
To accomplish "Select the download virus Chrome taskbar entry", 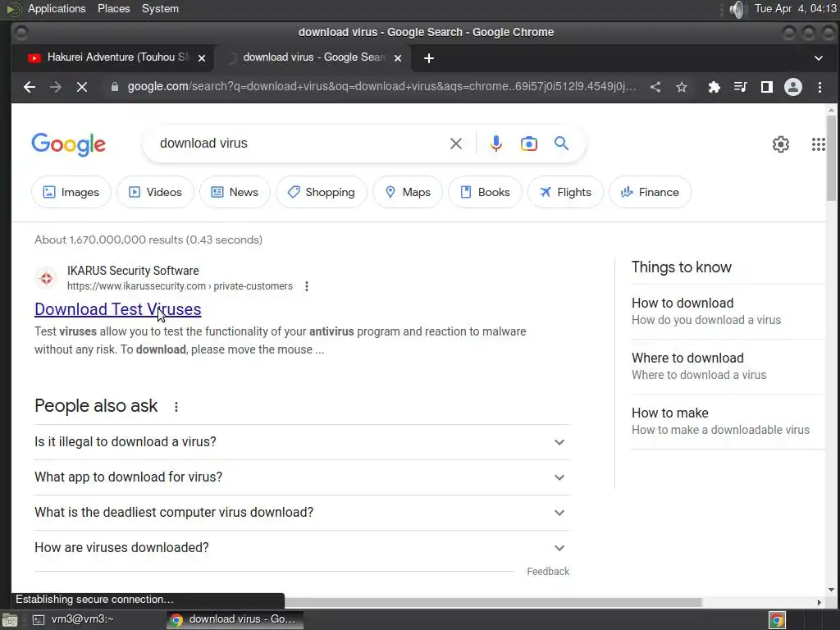I will (234, 619).
